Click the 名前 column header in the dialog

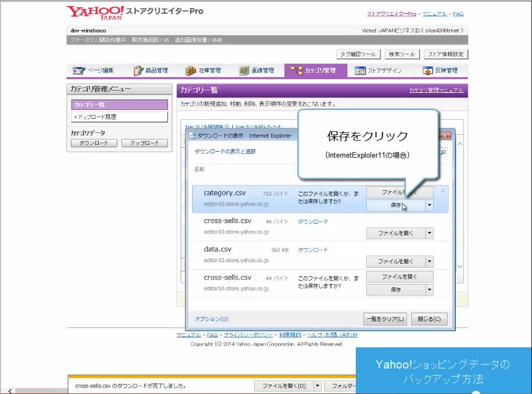tap(199, 169)
